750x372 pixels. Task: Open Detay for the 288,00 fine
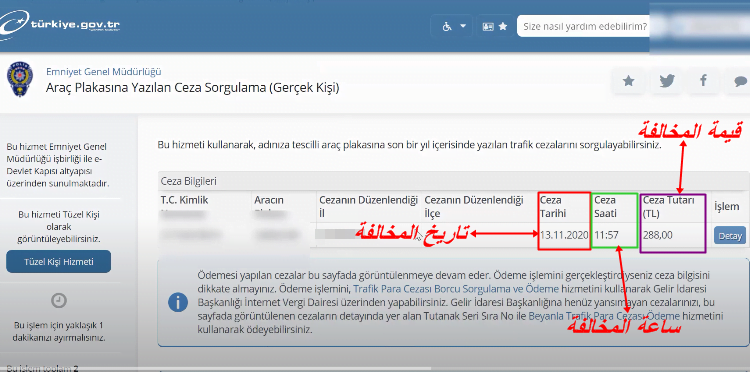tap(729, 236)
